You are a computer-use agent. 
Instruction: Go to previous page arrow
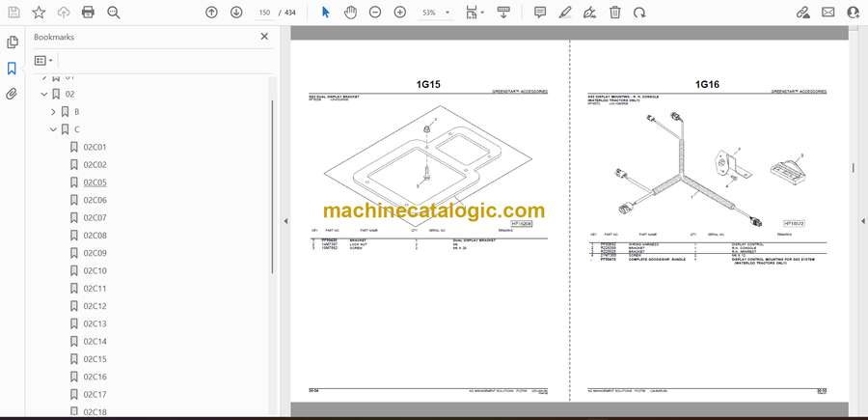click(x=211, y=13)
